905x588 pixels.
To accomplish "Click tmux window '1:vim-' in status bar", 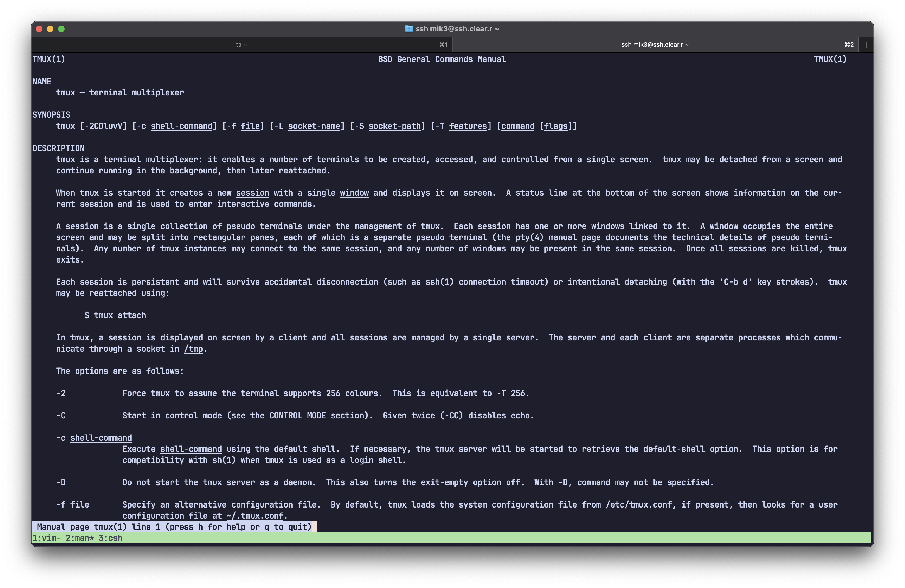I will coord(46,538).
